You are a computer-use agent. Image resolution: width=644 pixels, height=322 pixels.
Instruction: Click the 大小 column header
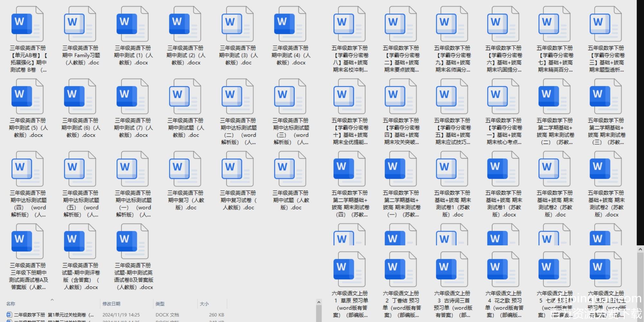point(204,304)
